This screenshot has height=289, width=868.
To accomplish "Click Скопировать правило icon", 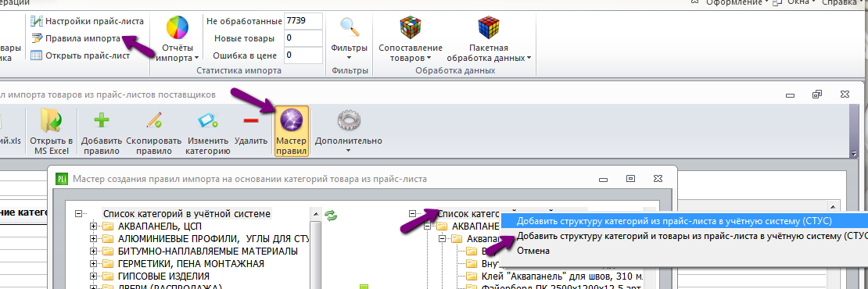I will coord(153,133).
